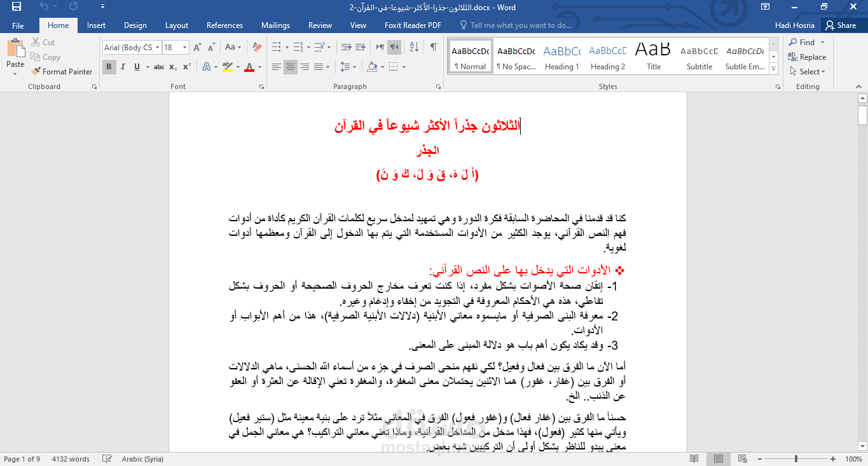Switch to the Review tab
The height and width of the screenshot is (466, 868).
click(320, 25)
